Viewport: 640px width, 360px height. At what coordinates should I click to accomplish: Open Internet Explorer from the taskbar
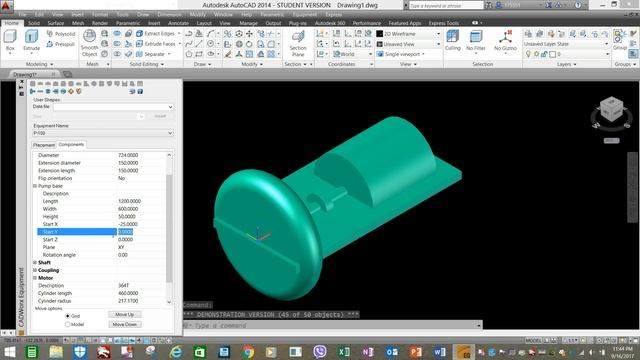click(176, 351)
